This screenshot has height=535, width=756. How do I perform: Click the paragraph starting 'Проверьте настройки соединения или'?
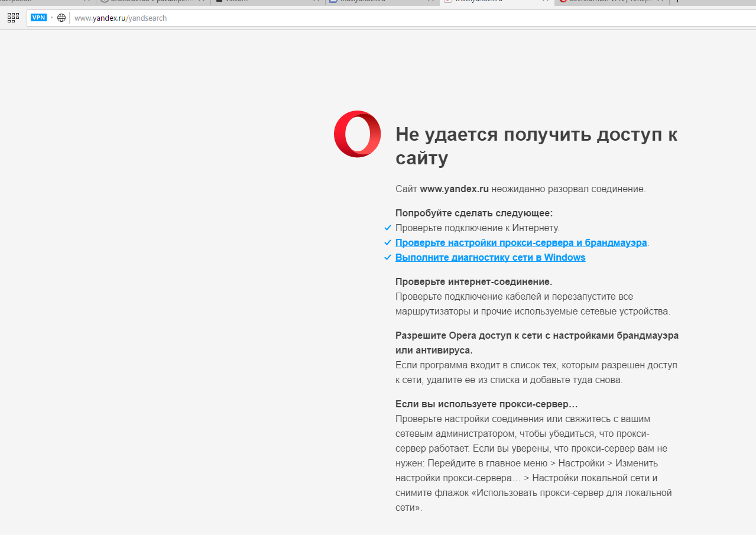pos(534,463)
